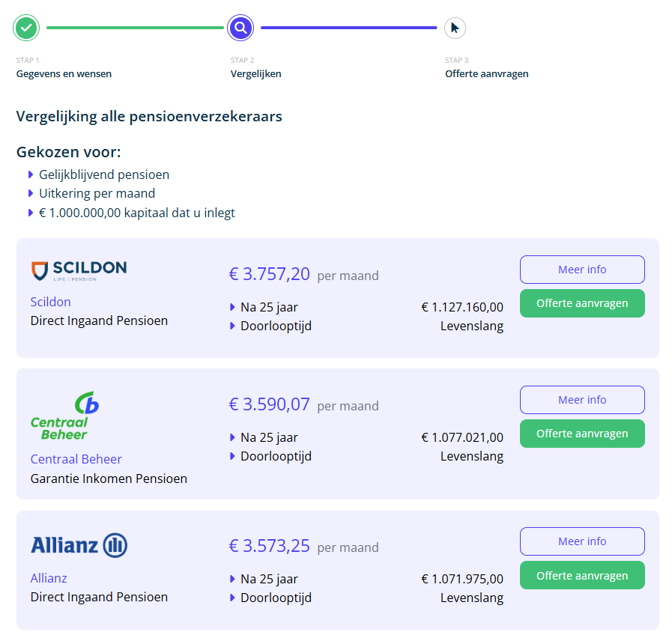Viewport: 672px width, 641px height.
Task: Click 'Offerte aanvragen' for Allianz
Action: tap(582, 575)
